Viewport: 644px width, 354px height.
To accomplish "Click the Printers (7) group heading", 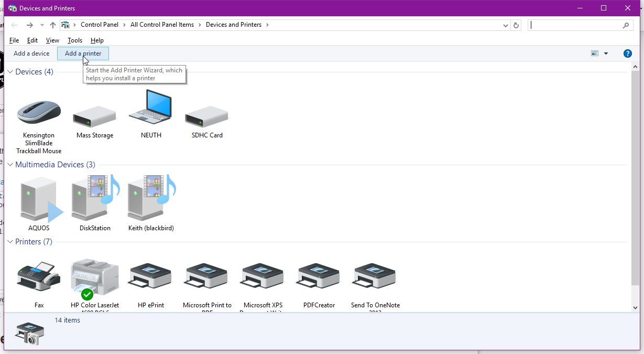I will [x=34, y=242].
